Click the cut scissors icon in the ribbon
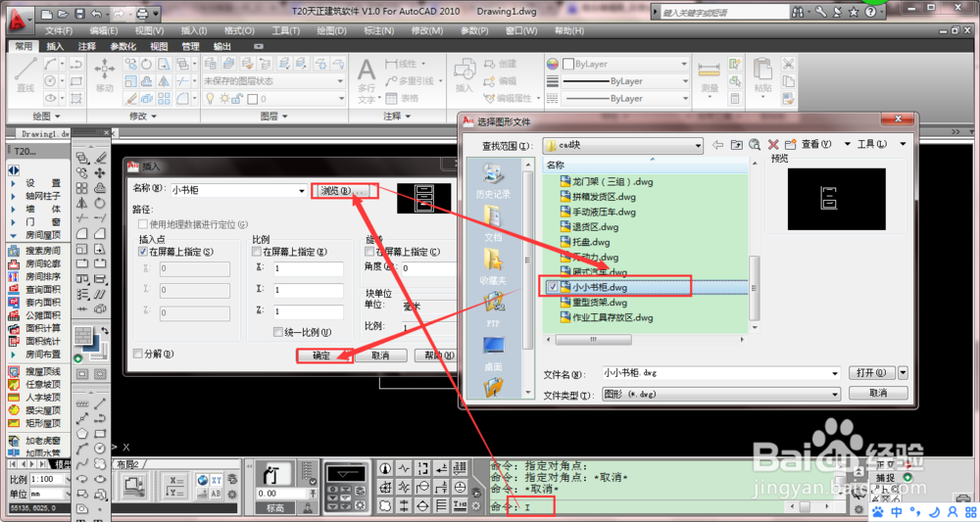The height and width of the screenshot is (522, 980). click(789, 64)
